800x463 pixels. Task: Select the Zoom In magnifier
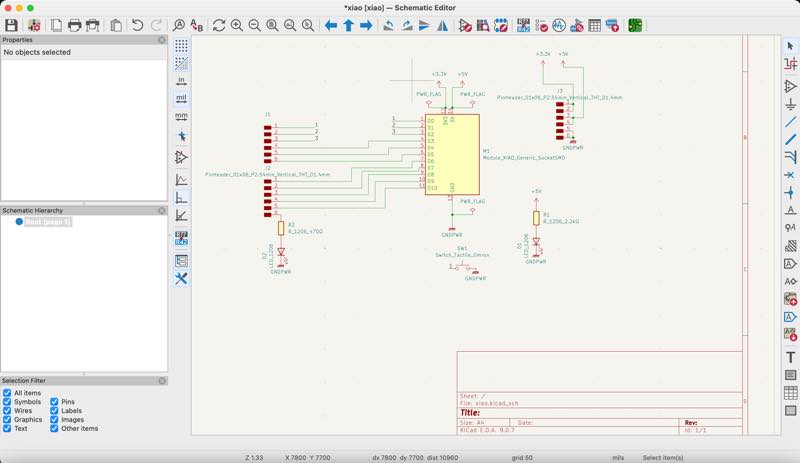(x=237, y=25)
